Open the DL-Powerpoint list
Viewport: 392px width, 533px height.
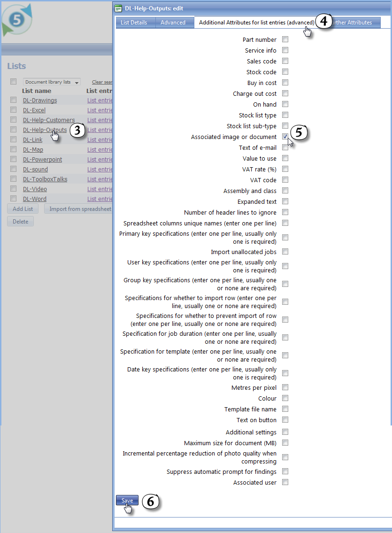(42, 159)
